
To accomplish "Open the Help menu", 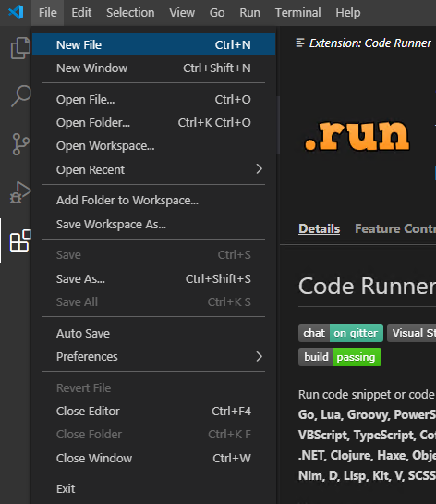I will click(347, 13).
